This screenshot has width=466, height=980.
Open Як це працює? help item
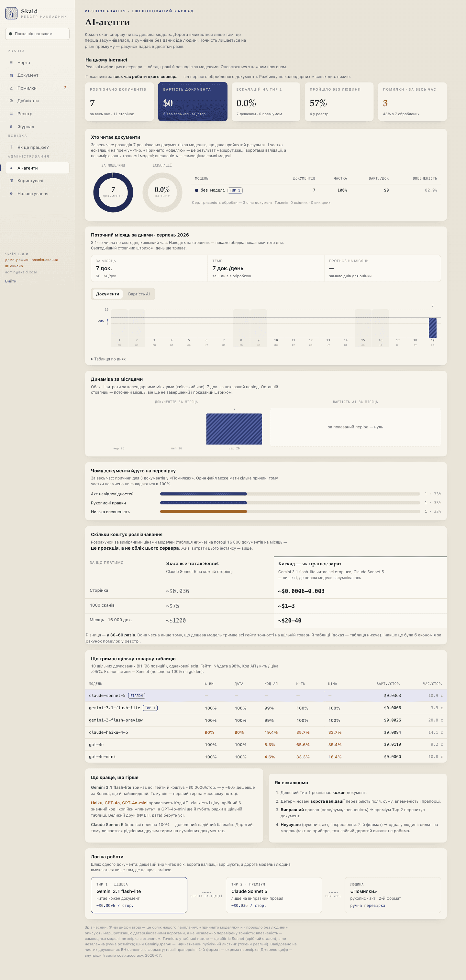(37, 147)
